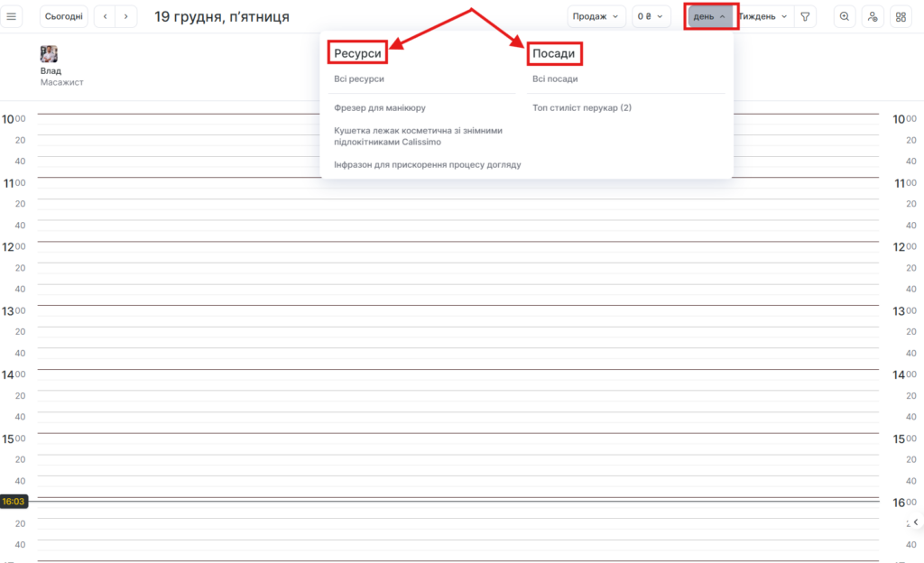
Task: Select Всі посади option
Action: [x=555, y=78]
